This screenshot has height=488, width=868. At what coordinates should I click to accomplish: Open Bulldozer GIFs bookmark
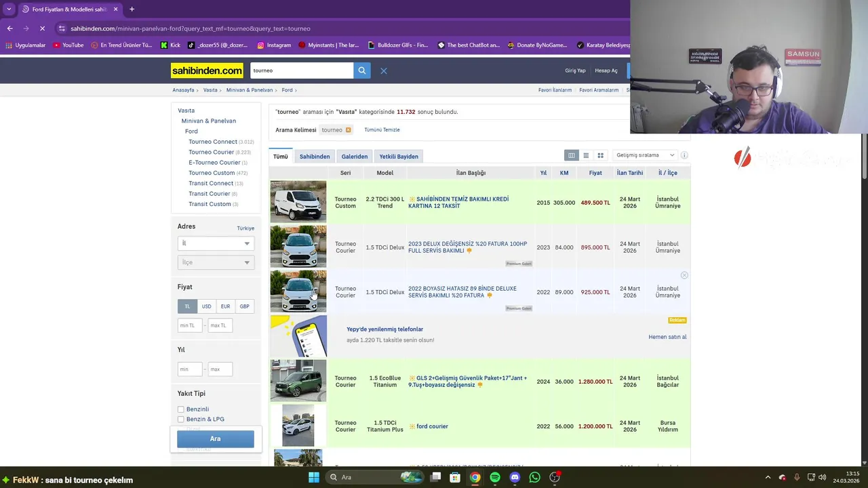(x=398, y=45)
